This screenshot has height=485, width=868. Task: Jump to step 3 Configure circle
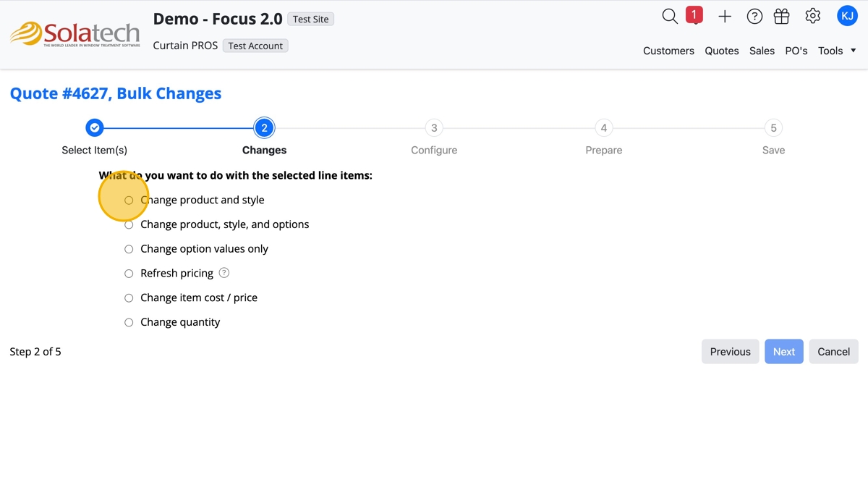(434, 128)
